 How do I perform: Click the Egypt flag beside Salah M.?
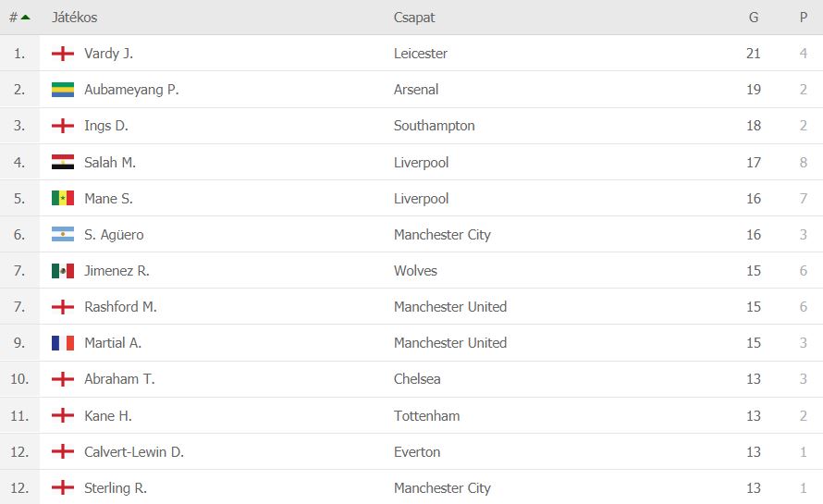(x=63, y=162)
